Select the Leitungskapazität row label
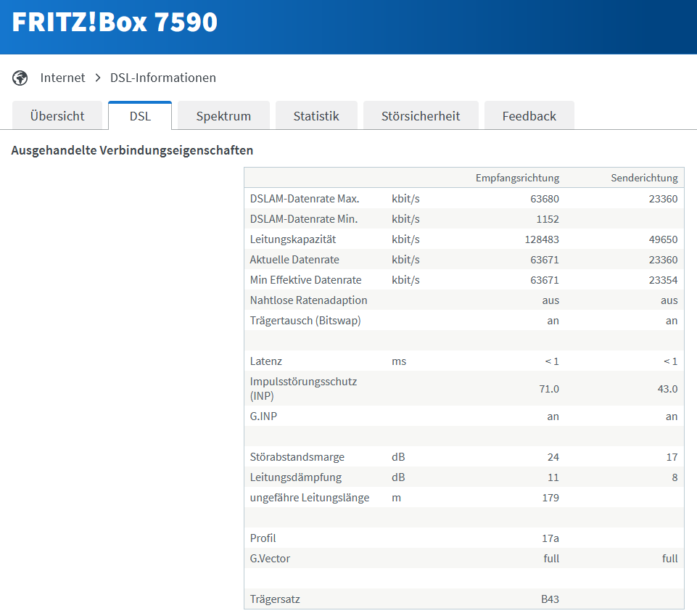This screenshot has width=697, height=616. tap(293, 239)
